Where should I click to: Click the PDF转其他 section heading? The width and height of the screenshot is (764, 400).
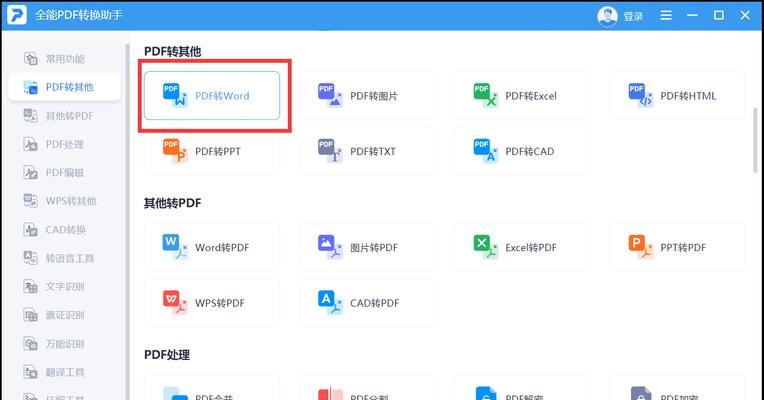(172, 51)
